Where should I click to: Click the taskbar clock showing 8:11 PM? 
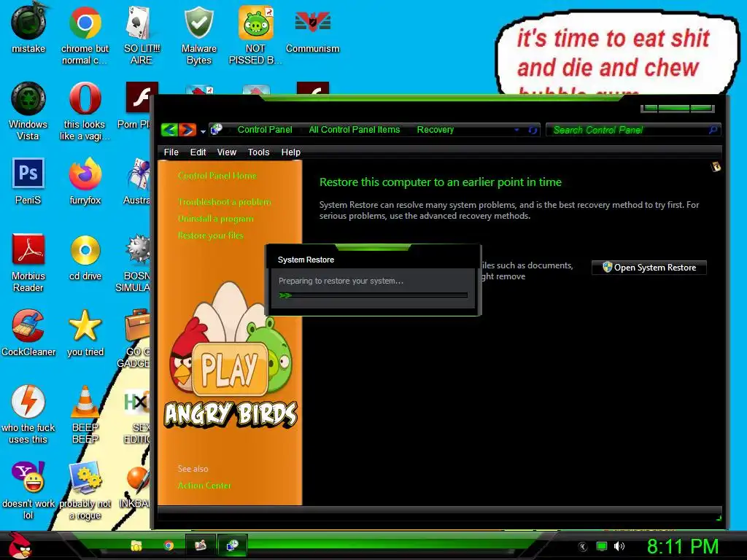[x=683, y=547]
